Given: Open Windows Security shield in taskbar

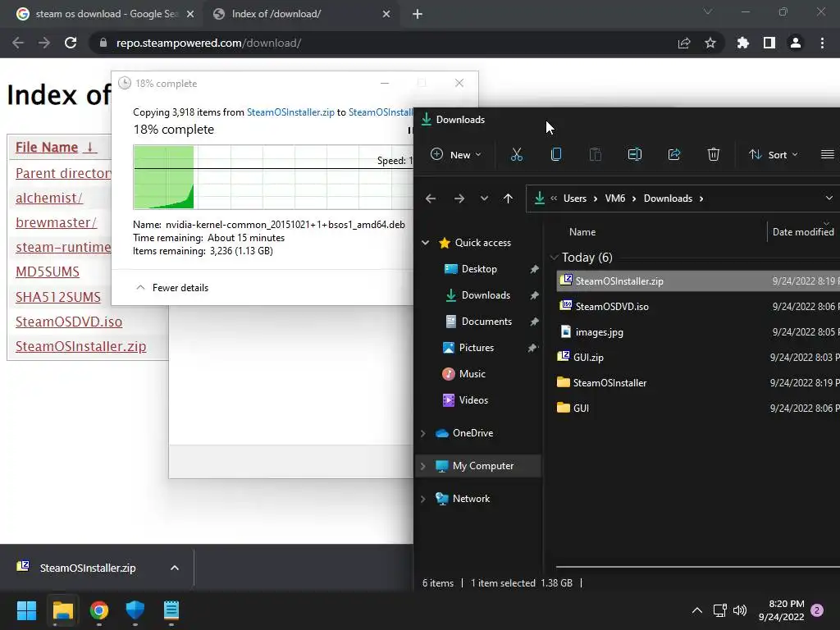Looking at the screenshot, I should click(x=135, y=610).
